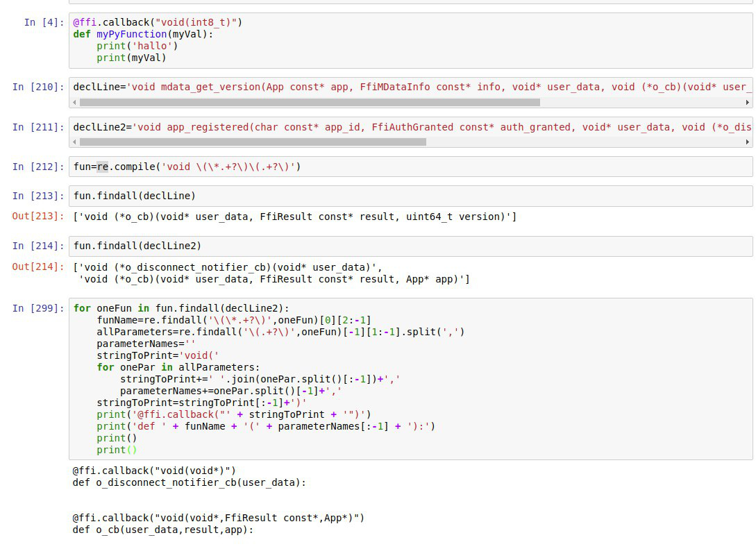
Task: Select cell via In [212] prompt
Action: (x=37, y=167)
